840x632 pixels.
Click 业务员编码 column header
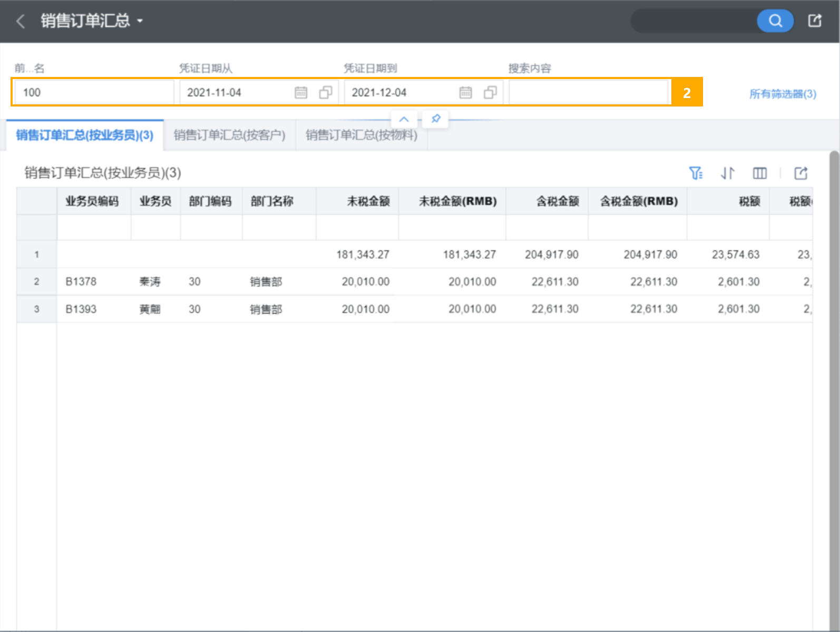[94, 201]
